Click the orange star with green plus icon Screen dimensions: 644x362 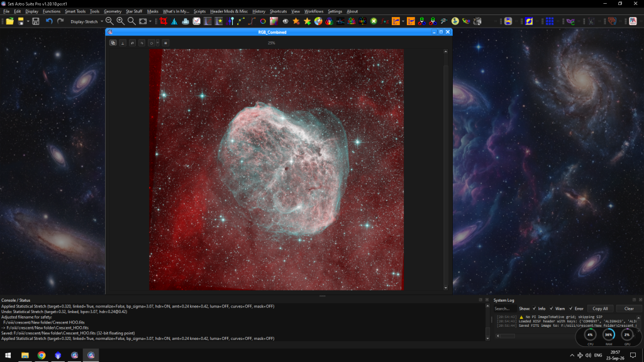point(307,21)
